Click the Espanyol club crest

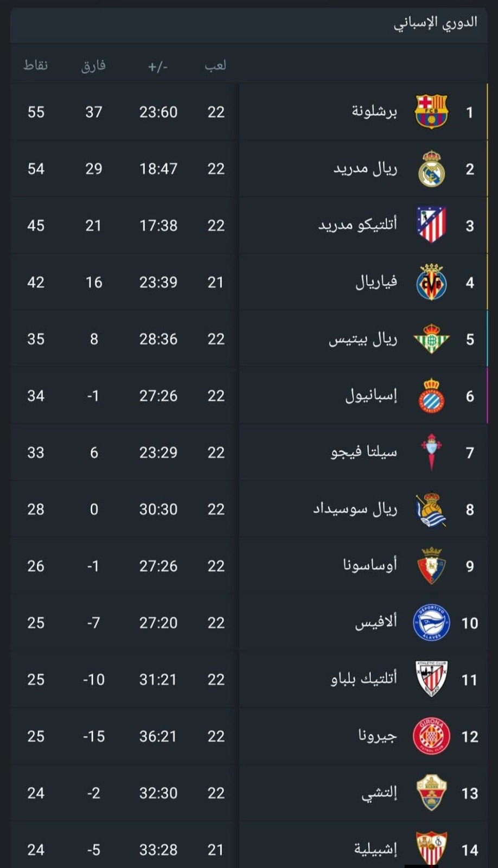pyautogui.click(x=431, y=396)
